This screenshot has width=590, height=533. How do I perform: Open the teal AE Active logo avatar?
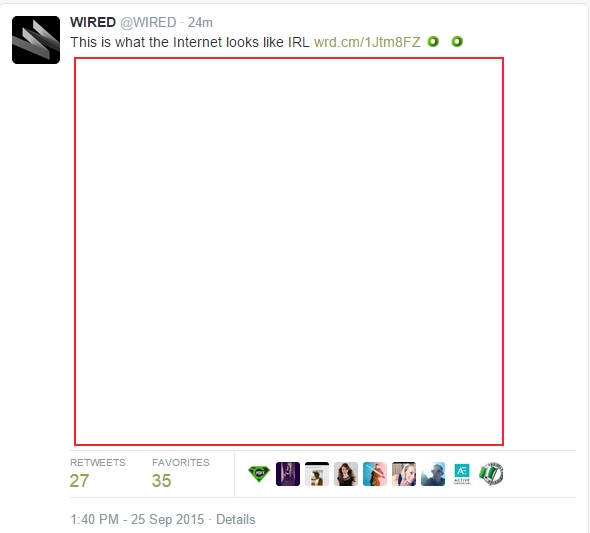[462, 474]
